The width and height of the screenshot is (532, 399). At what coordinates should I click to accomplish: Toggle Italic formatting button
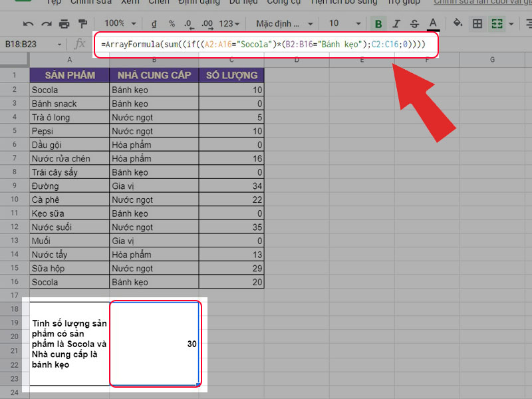pyautogui.click(x=397, y=24)
